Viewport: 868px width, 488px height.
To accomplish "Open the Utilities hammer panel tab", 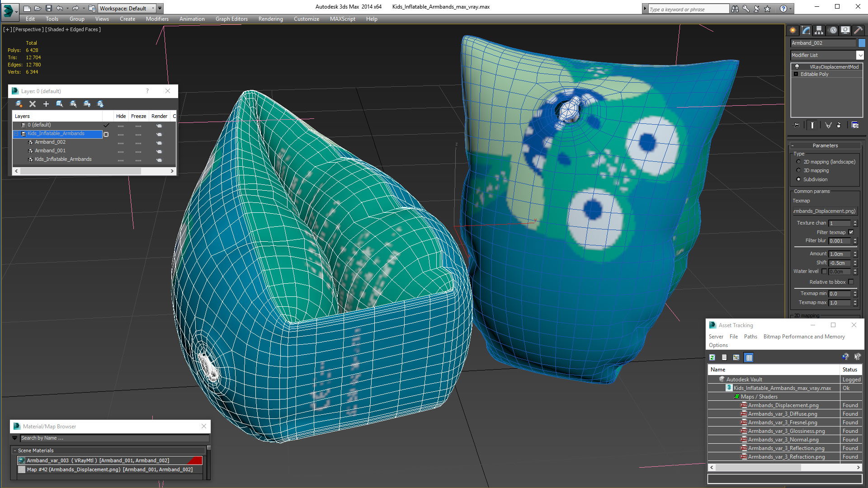I will pyautogui.click(x=858, y=30).
